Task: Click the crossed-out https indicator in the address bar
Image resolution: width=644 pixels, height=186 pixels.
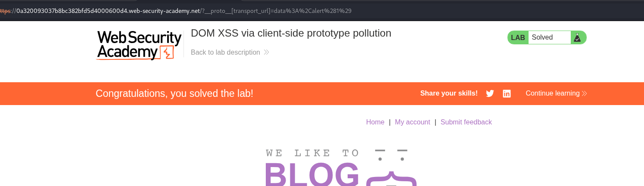Action: click(5, 11)
